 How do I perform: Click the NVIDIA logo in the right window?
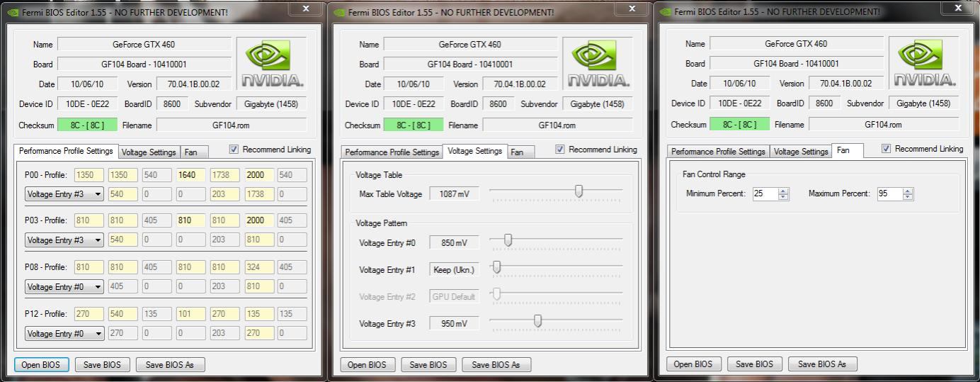[x=924, y=64]
